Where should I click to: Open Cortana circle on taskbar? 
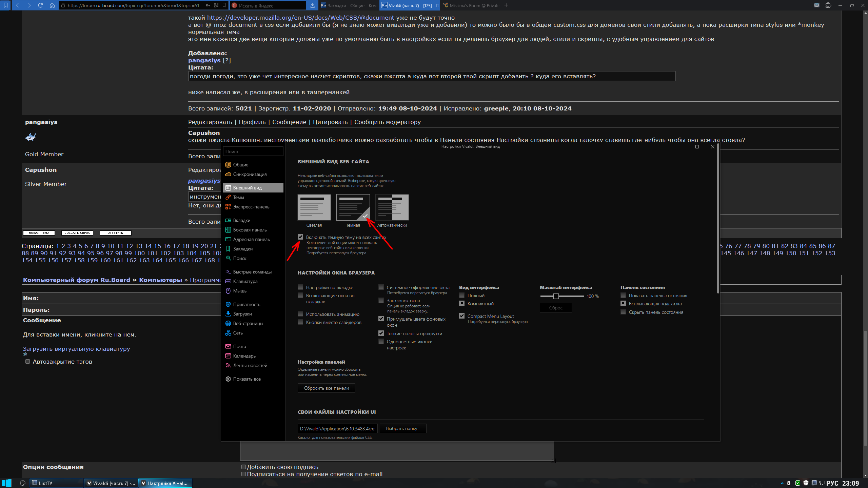click(x=23, y=483)
